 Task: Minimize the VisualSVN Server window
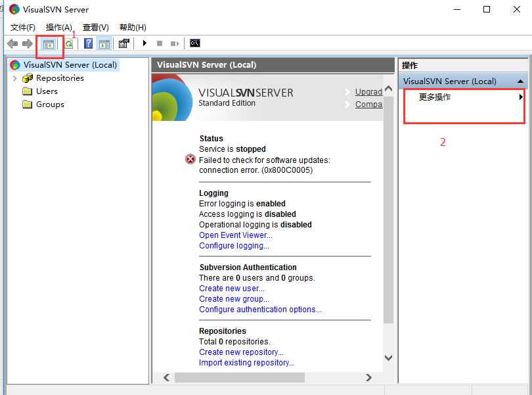457,9
